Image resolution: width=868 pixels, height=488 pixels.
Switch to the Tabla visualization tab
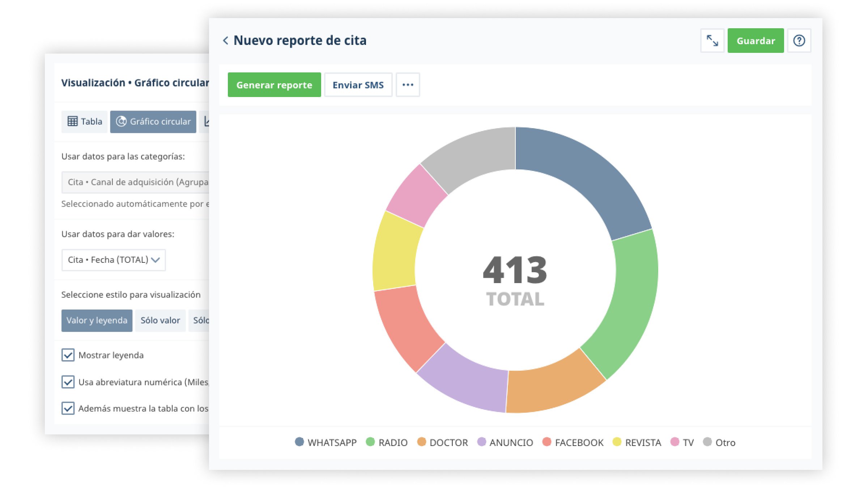point(85,122)
